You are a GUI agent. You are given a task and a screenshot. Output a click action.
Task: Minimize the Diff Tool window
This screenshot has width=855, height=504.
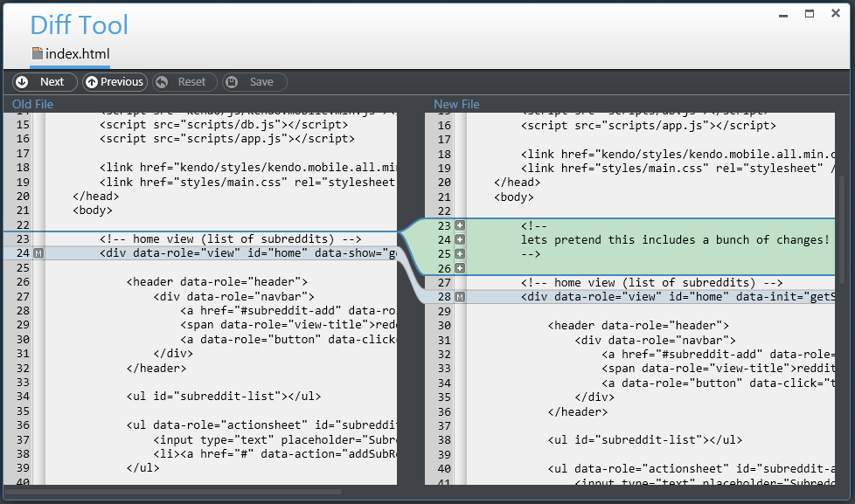click(x=783, y=14)
